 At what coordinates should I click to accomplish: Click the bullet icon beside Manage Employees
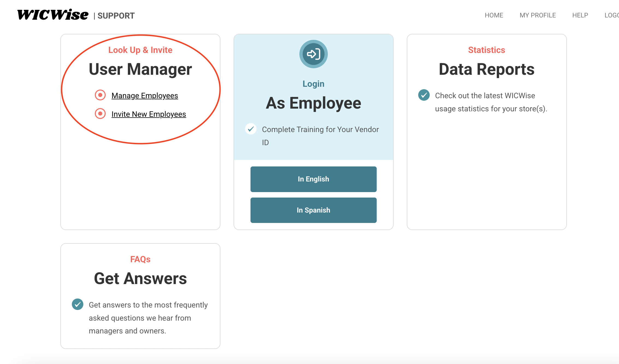point(100,95)
